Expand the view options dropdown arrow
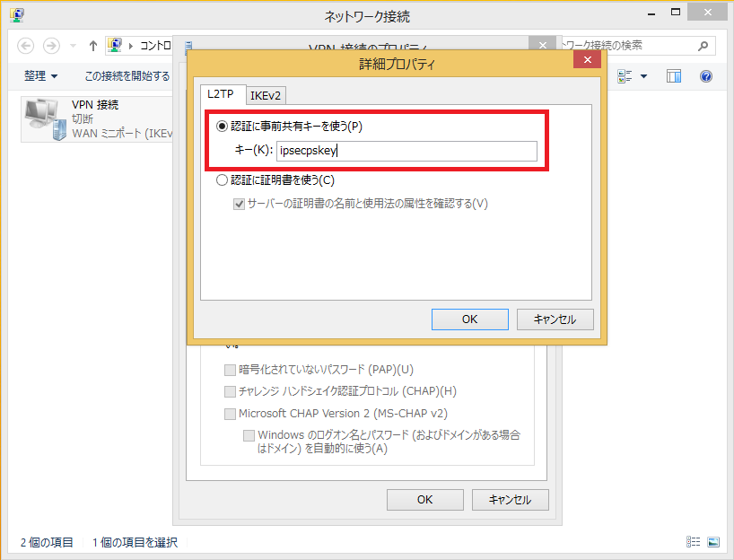 click(644, 76)
